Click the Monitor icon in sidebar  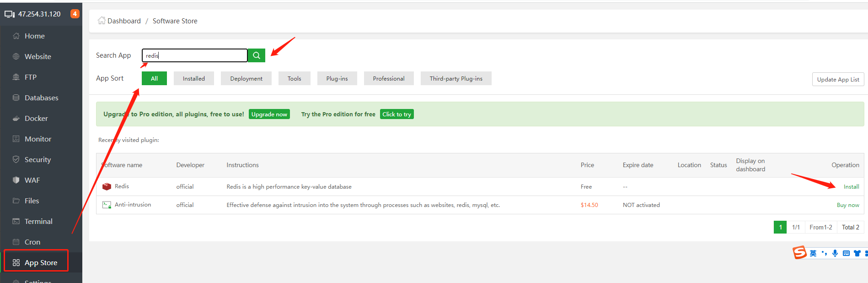point(16,139)
